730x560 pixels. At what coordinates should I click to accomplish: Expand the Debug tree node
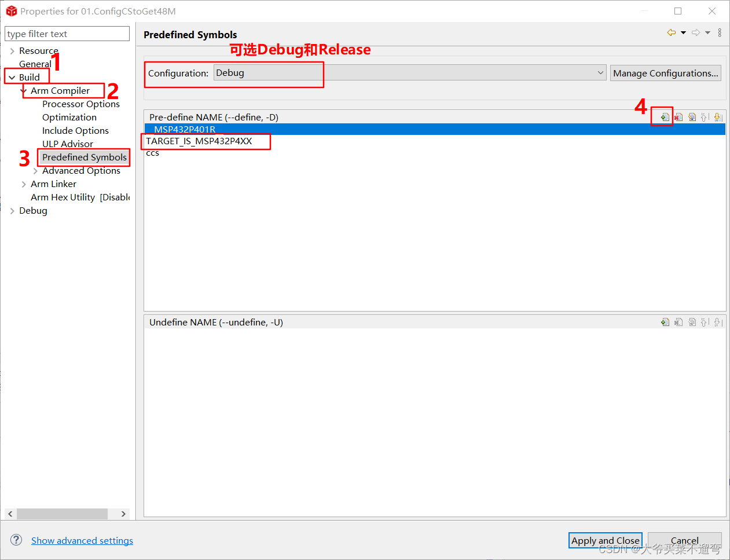pyautogui.click(x=12, y=211)
